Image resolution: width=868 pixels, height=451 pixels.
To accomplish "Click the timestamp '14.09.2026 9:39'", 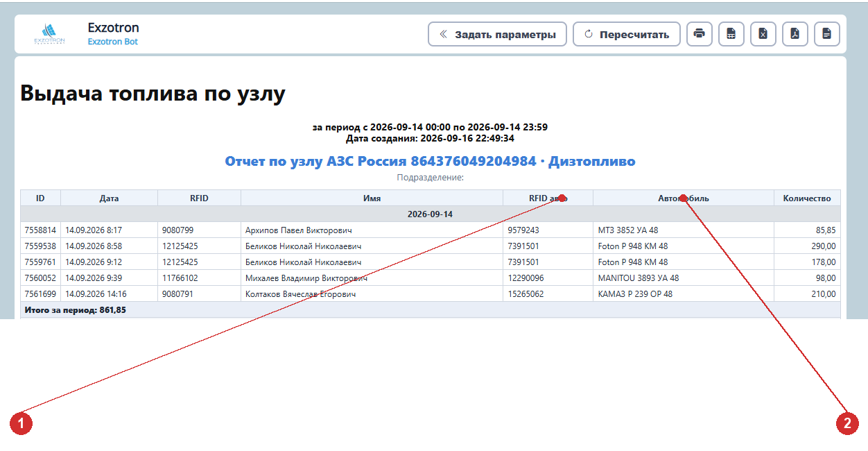I will pos(94,278).
